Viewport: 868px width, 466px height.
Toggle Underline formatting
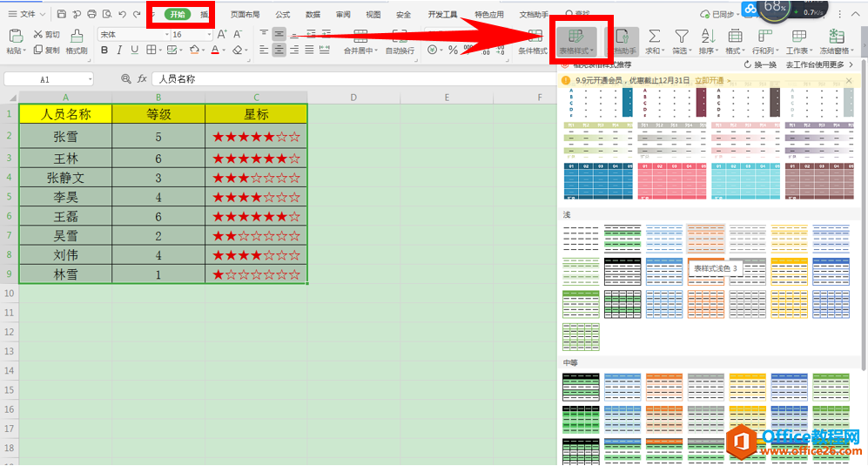135,50
